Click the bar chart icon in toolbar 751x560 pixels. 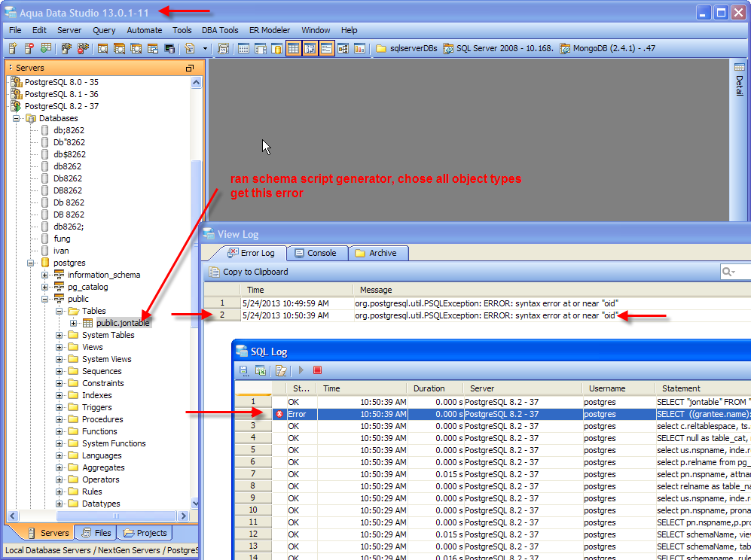click(x=359, y=48)
